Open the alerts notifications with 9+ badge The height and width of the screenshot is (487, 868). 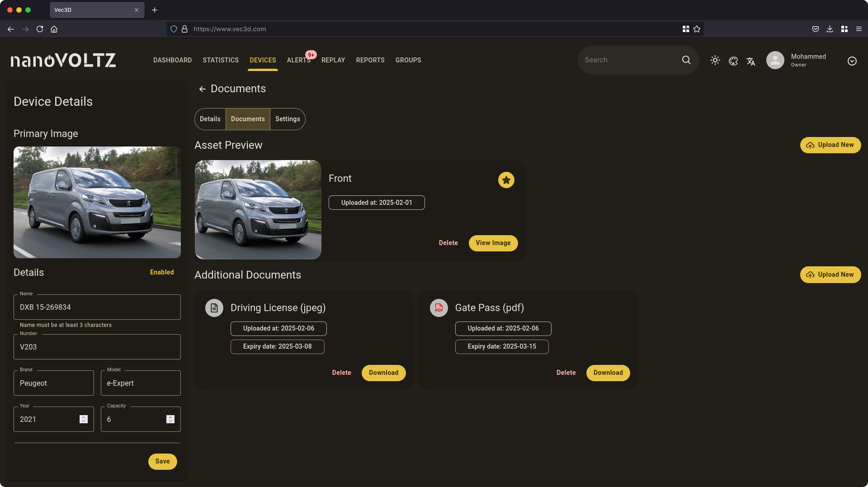299,60
